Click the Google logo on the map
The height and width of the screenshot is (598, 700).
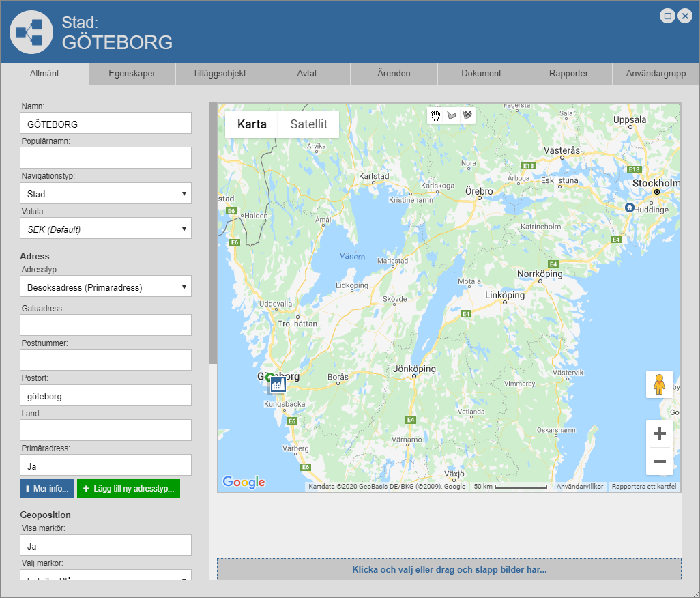[x=244, y=482]
